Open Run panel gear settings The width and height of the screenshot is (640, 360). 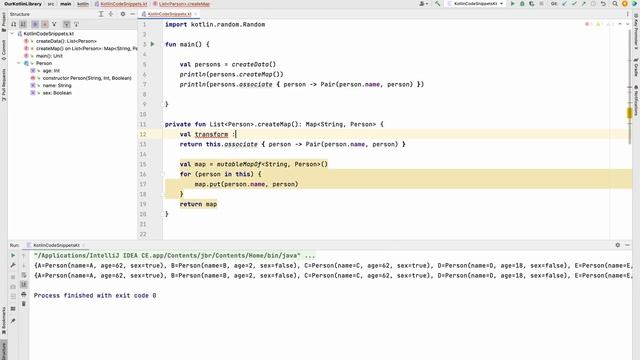[x=618, y=245]
